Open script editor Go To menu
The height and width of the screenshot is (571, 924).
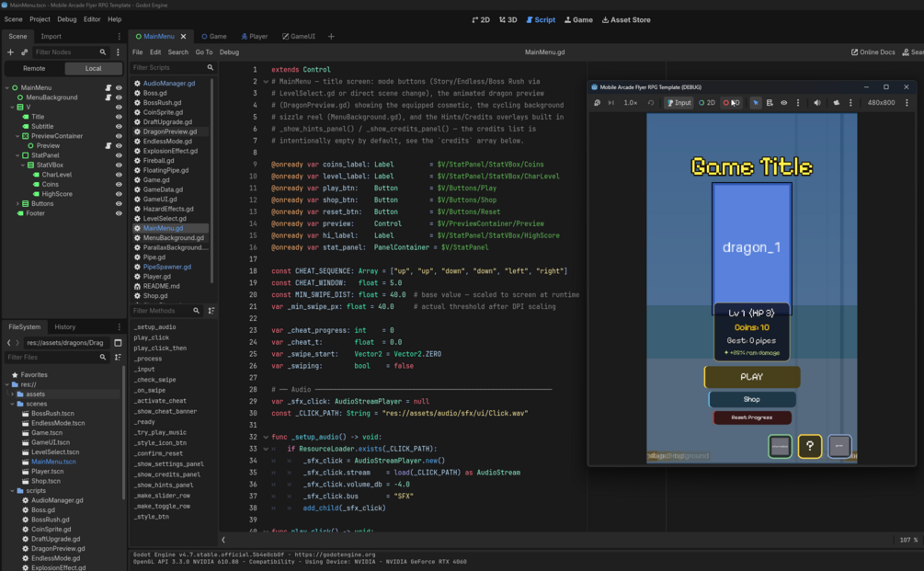click(x=204, y=52)
